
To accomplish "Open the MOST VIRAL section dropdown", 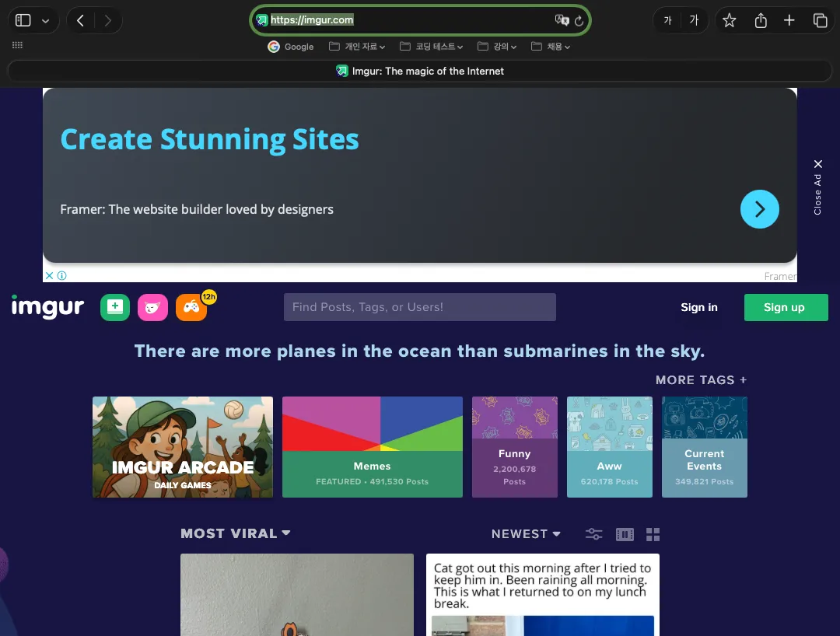I will [x=236, y=533].
